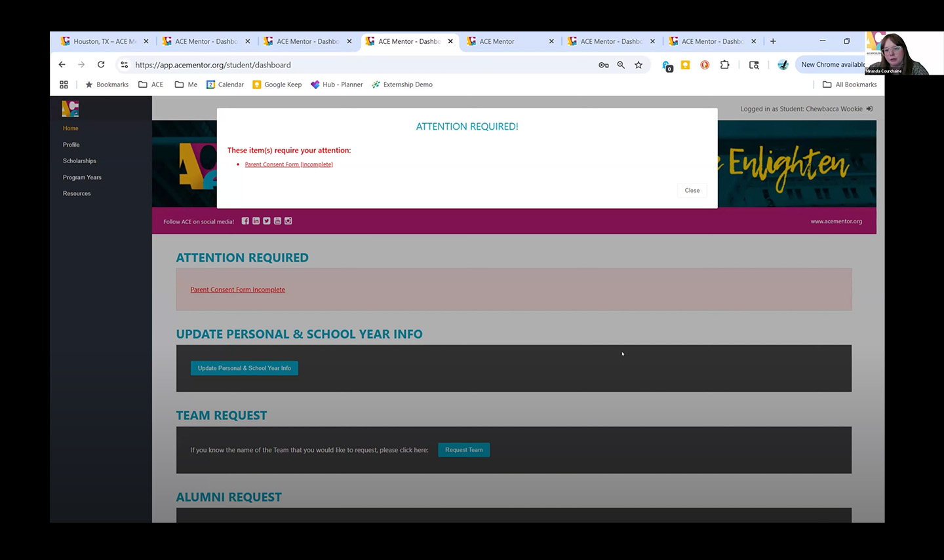Open ACE's Facebook page icon

pyautogui.click(x=245, y=221)
